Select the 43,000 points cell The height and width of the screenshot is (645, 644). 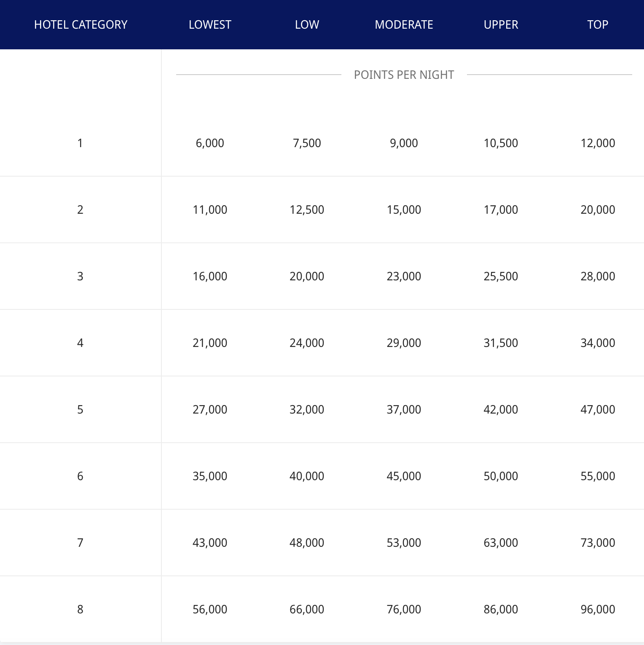point(210,543)
